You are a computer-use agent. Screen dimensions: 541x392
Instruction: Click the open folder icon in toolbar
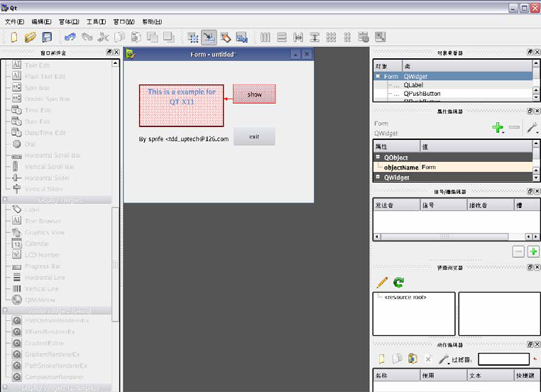tap(30, 37)
